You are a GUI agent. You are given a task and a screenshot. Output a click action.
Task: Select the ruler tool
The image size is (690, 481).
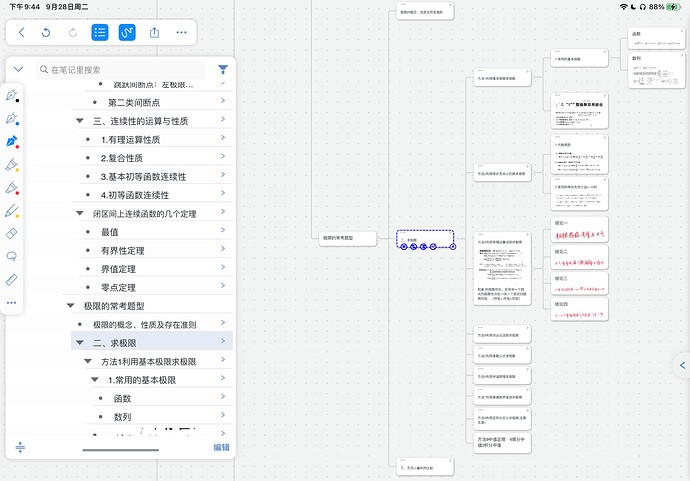pyautogui.click(x=12, y=279)
